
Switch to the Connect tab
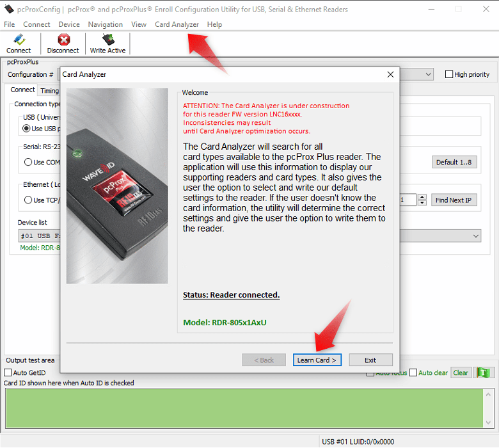tap(22, 90)
